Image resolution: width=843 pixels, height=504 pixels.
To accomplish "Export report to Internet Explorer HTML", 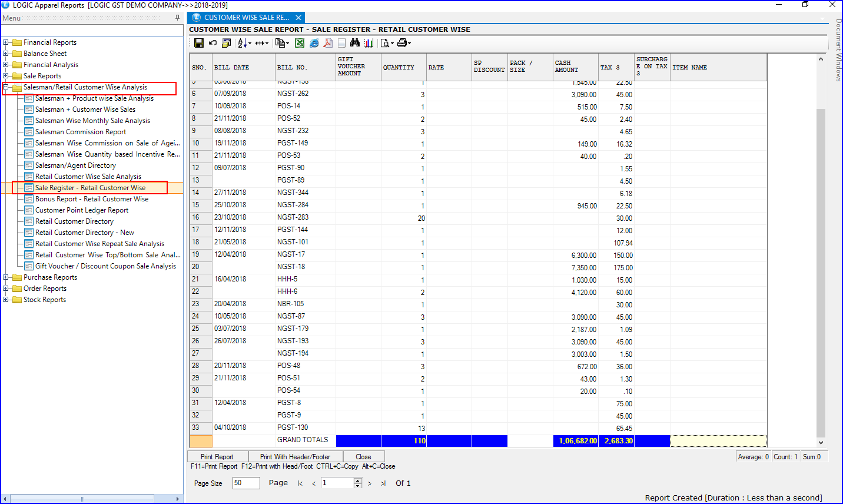I will [314, 43].
